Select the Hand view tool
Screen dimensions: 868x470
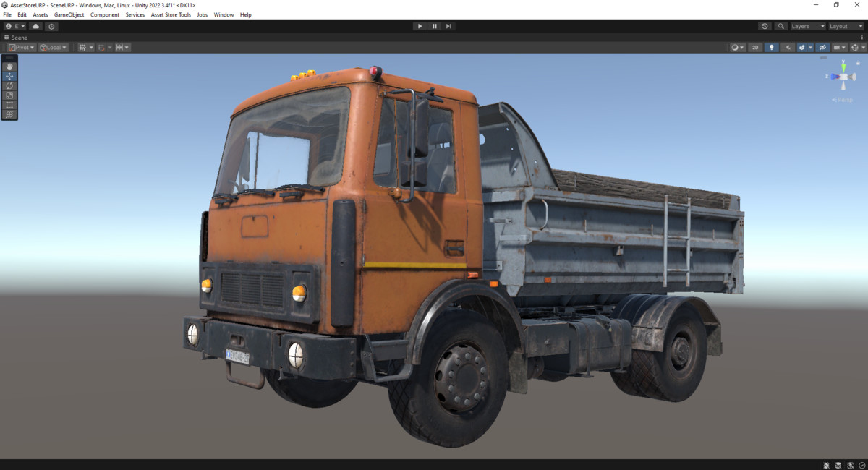[9, 66]
